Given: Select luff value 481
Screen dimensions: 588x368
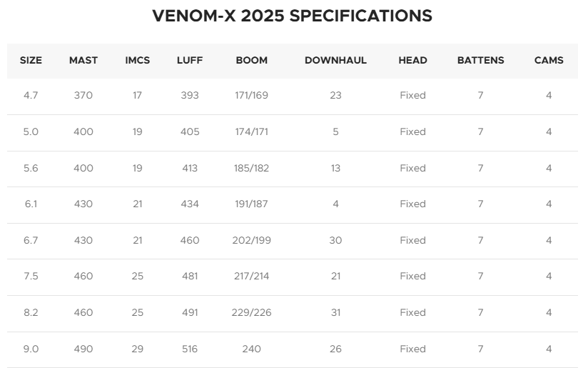Looking at the screenshot, I should [x=190, y=277].
